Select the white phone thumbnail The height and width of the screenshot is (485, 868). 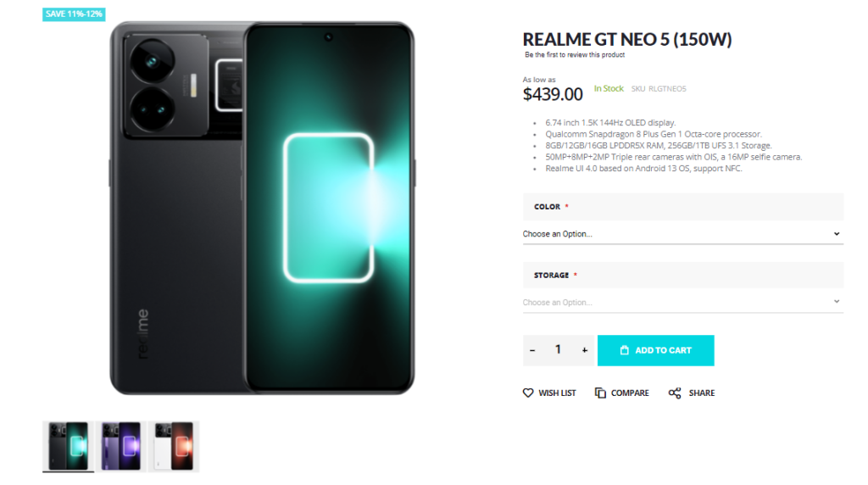pos(173,445)
